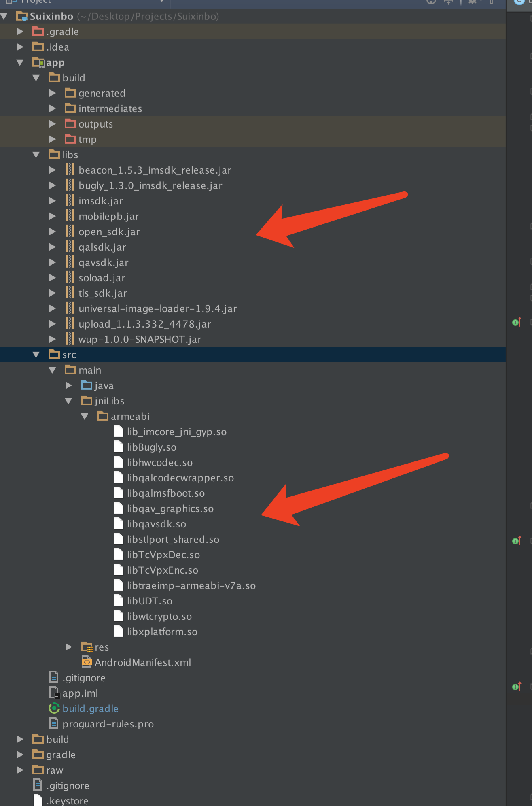Select libqav_graphics.so file
Image resolution: width=532 pixels, height=806 pixels.
click(x=170, y=509)
